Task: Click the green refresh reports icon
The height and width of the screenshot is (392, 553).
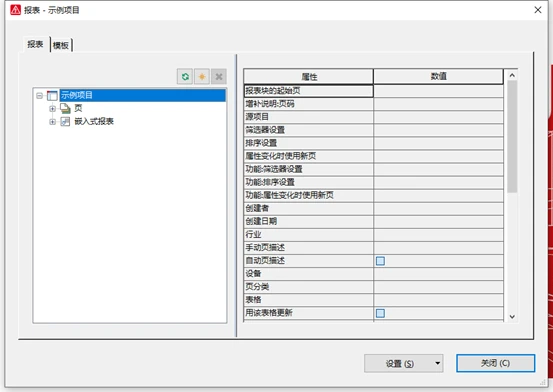Action: pyautogui.click(x=185, y=76)
